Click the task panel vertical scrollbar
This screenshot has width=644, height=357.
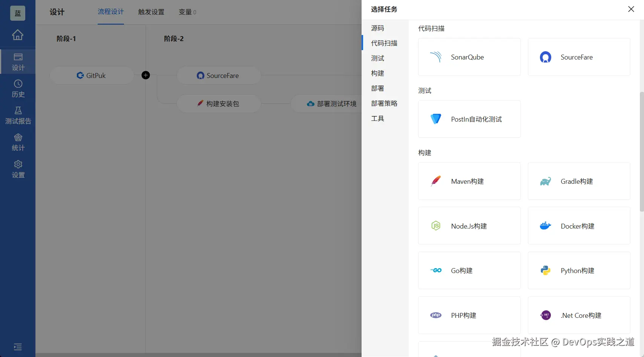(x=642, y=152)
